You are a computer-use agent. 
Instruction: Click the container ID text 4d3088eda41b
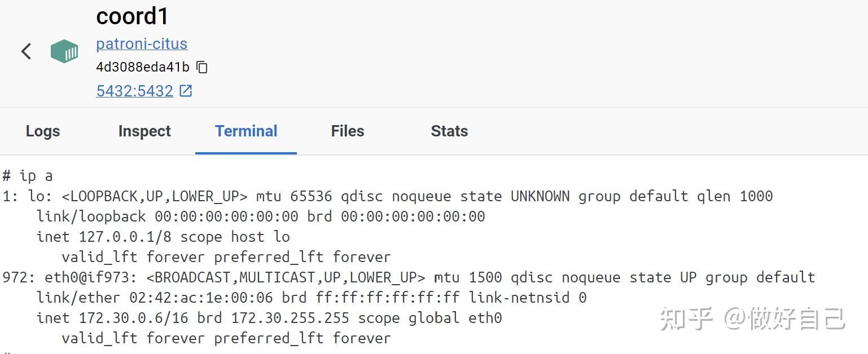click(x=143, y=67)
